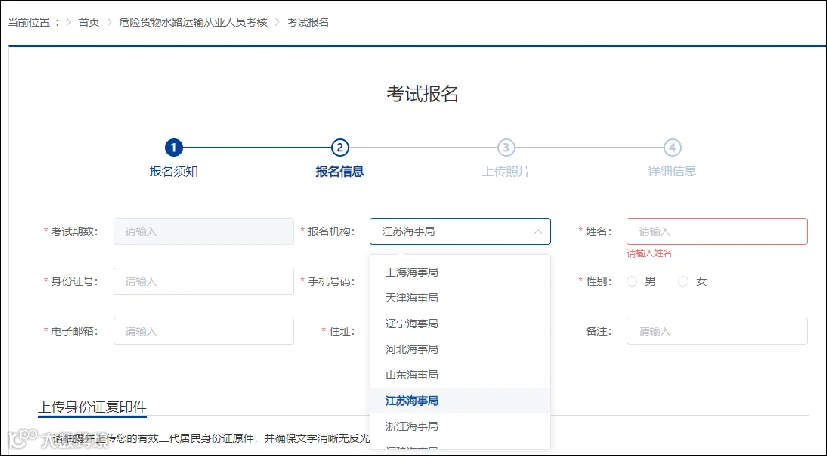Open the 首页 breadcrumb link
Image resolution: width=827 pixels, height=456 pixels.
89,23
